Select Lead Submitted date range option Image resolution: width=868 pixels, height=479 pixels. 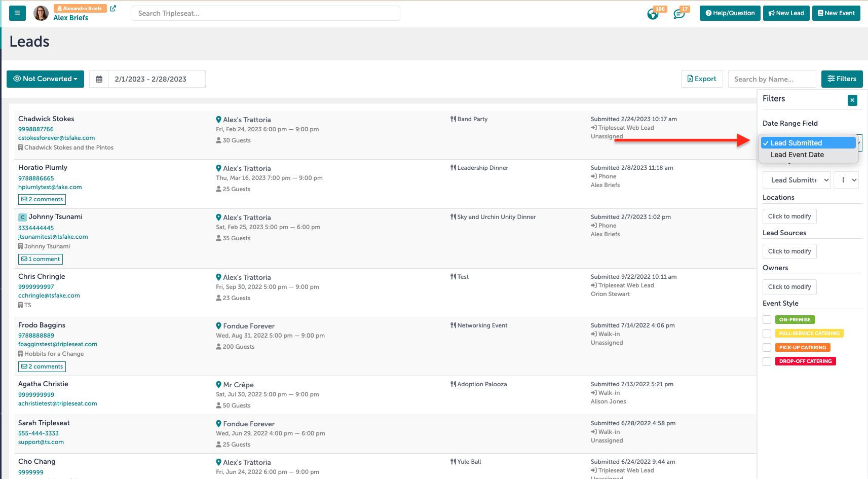[x=808, y=143]
